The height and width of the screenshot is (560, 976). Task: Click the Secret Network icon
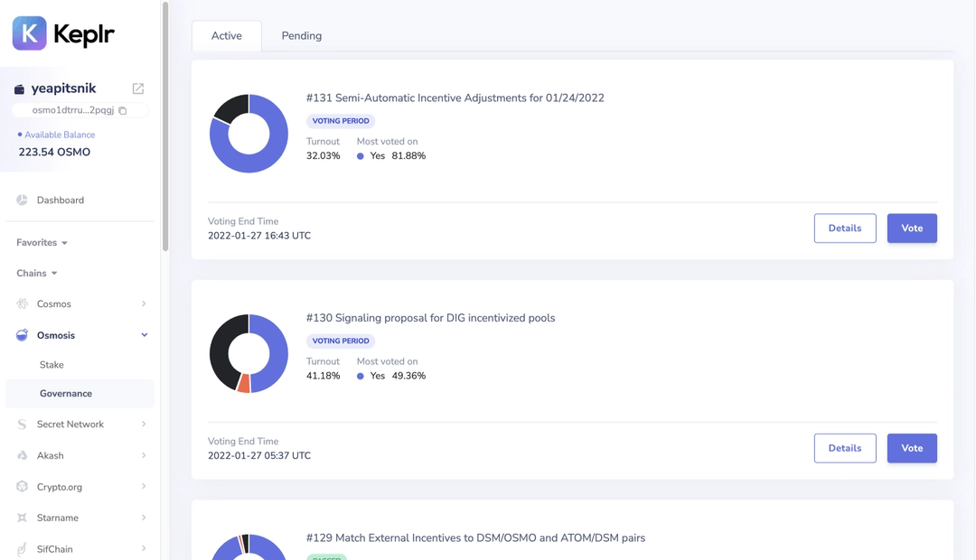(23, 425)
